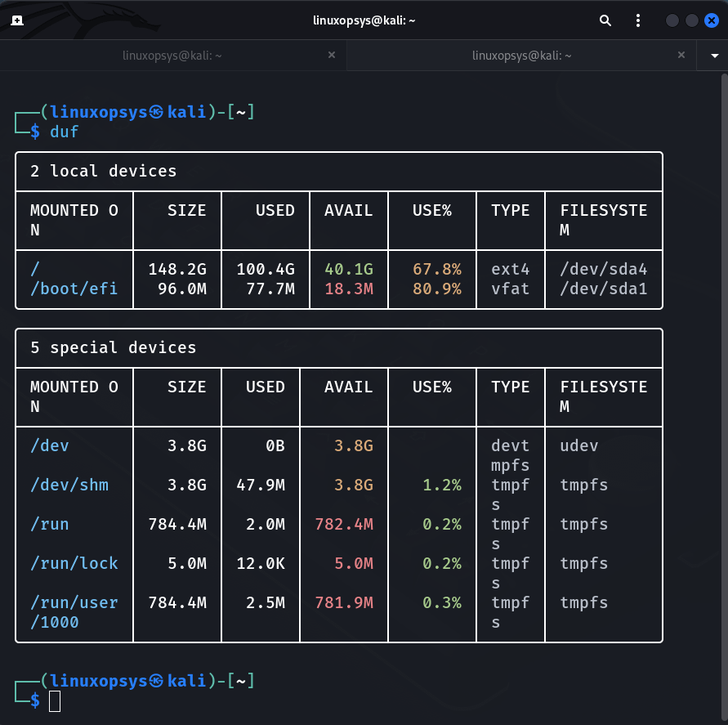Image resolution: width=728 pixels, height=725 pixels.
Task: Open the three-dot terminal menu
Action: 638,20
